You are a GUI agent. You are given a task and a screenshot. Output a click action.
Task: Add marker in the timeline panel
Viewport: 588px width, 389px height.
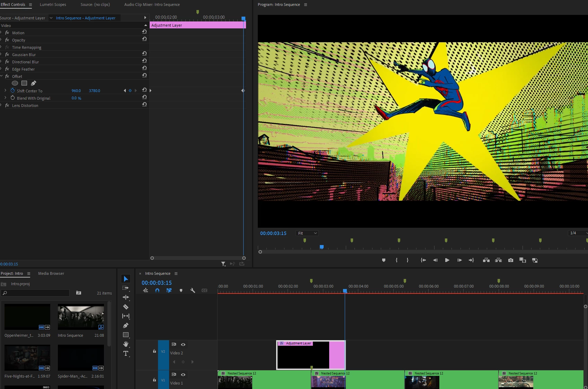pos(181,290)
